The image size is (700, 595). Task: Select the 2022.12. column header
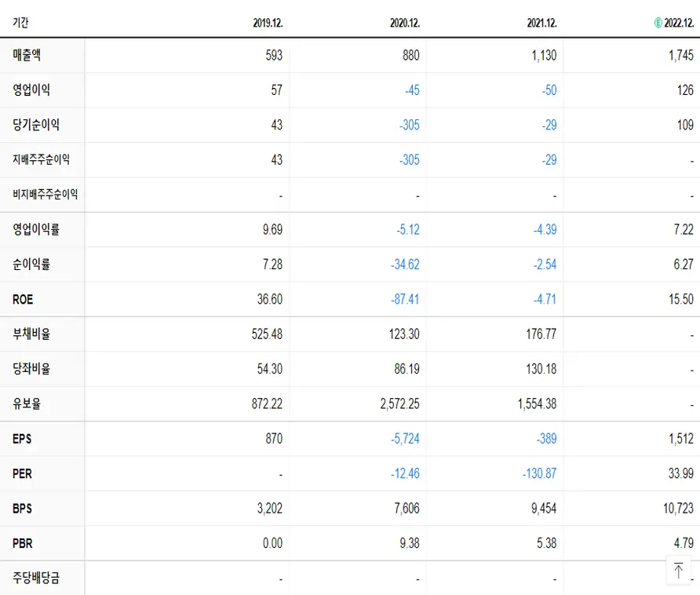click(679, 23)
